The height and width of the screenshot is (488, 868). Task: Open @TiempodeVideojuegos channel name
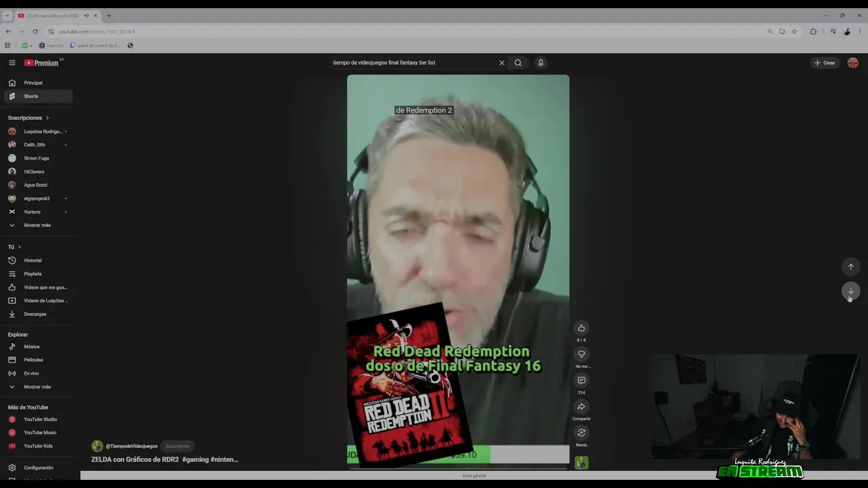coord(132,446)
